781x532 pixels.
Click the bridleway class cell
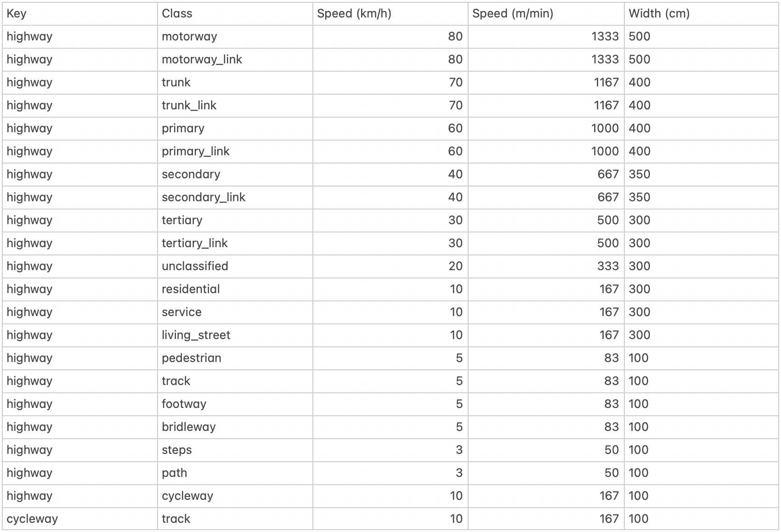188,427
